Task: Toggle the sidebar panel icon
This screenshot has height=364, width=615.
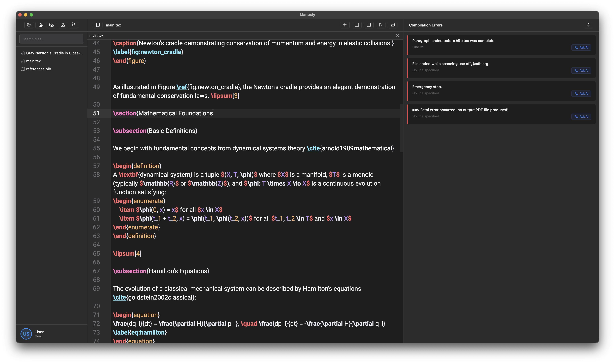Action: [98, 25]
